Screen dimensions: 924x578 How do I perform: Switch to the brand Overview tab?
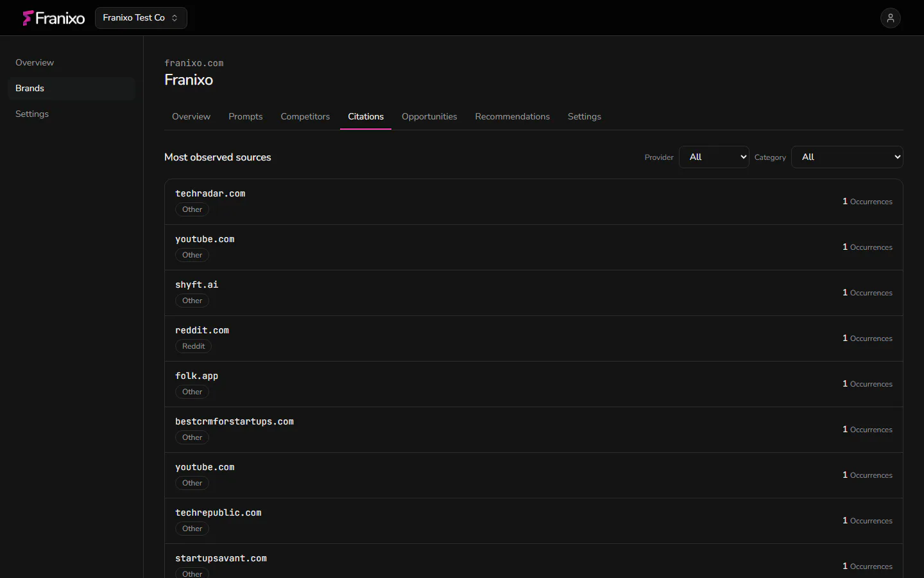pos(191,116)
